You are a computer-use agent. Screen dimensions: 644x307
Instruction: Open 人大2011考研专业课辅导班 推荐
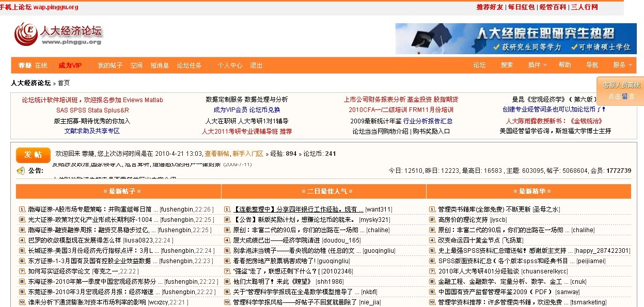coord(247,132)
